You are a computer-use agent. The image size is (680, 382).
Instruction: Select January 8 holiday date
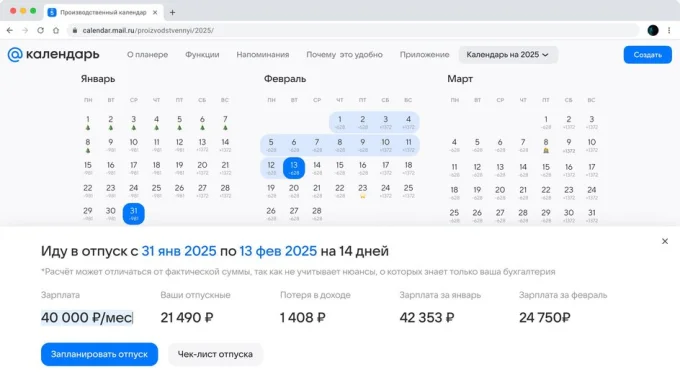click(88, 145)
